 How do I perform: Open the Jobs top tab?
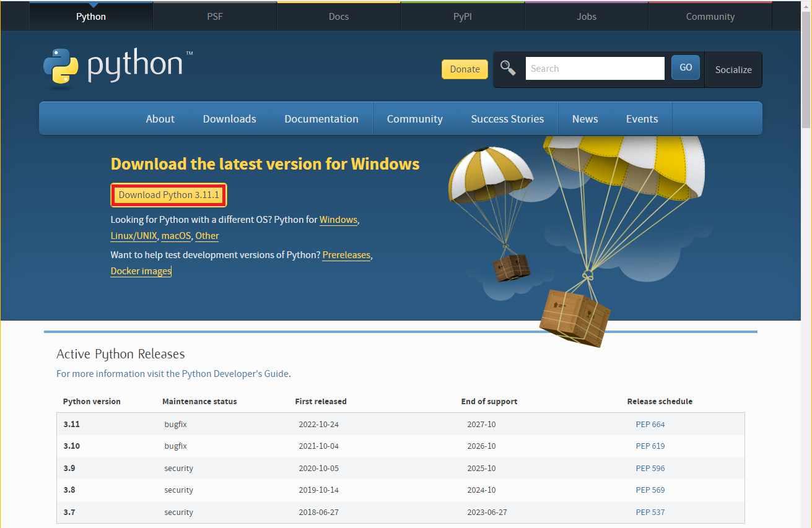pyautogui.click(x=587, y=16)
